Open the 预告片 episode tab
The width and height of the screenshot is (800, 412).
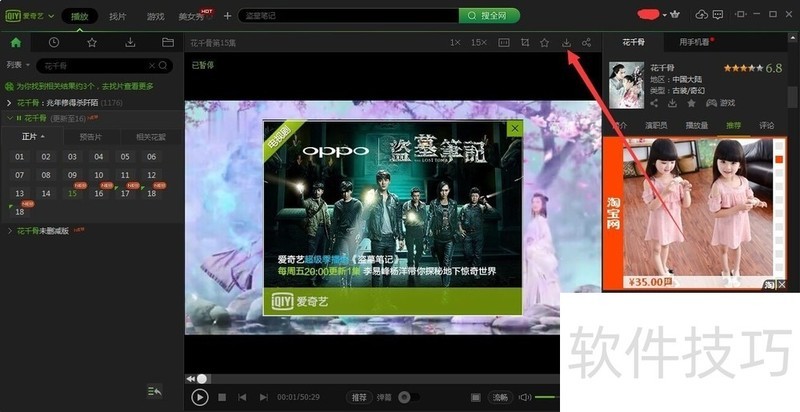coord(91,137)
